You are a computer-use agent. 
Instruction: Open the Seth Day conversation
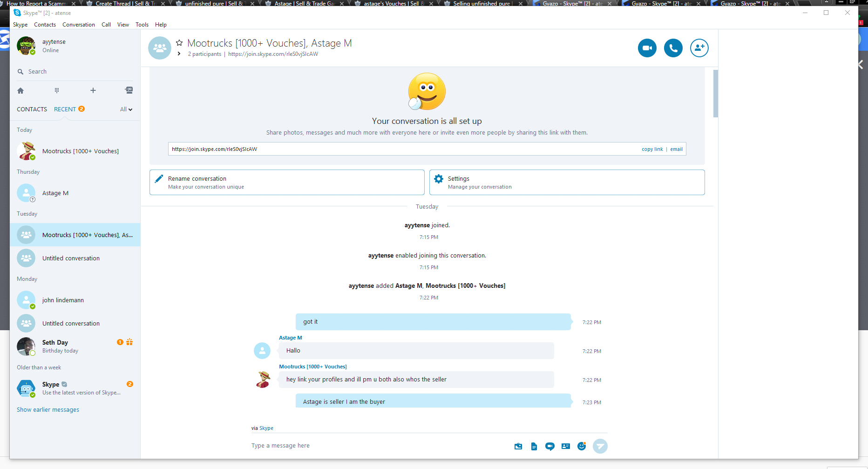pyautogui.click(x=75, y=347)
